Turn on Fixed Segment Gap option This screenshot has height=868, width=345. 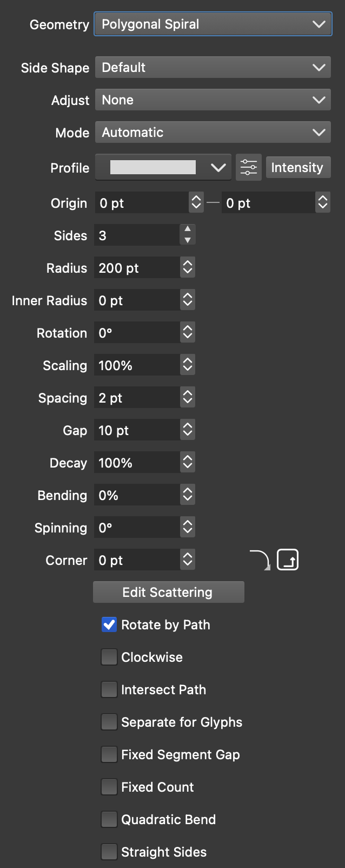[x=109, y=754]
